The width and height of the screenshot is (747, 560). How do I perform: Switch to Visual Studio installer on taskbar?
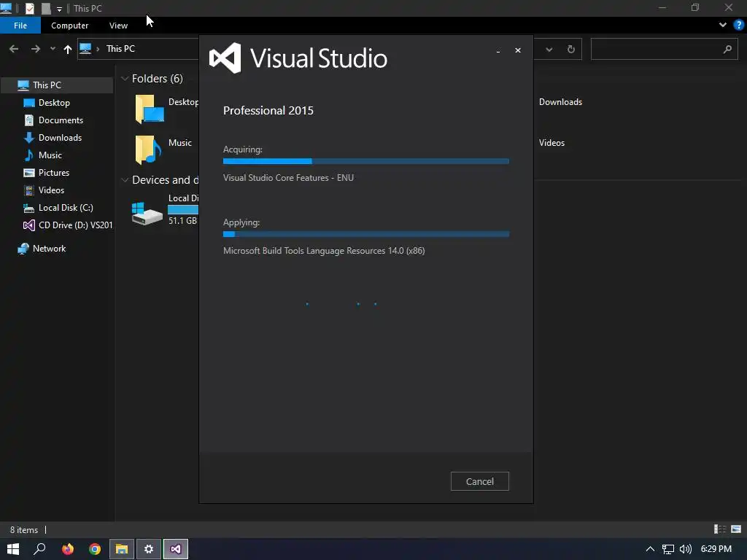click(x=176, y=549)
